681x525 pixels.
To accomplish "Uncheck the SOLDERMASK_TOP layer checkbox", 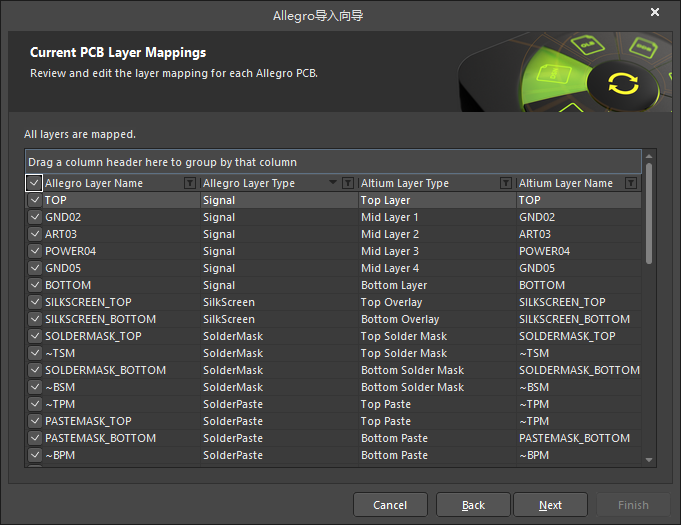I will [35, 336].
